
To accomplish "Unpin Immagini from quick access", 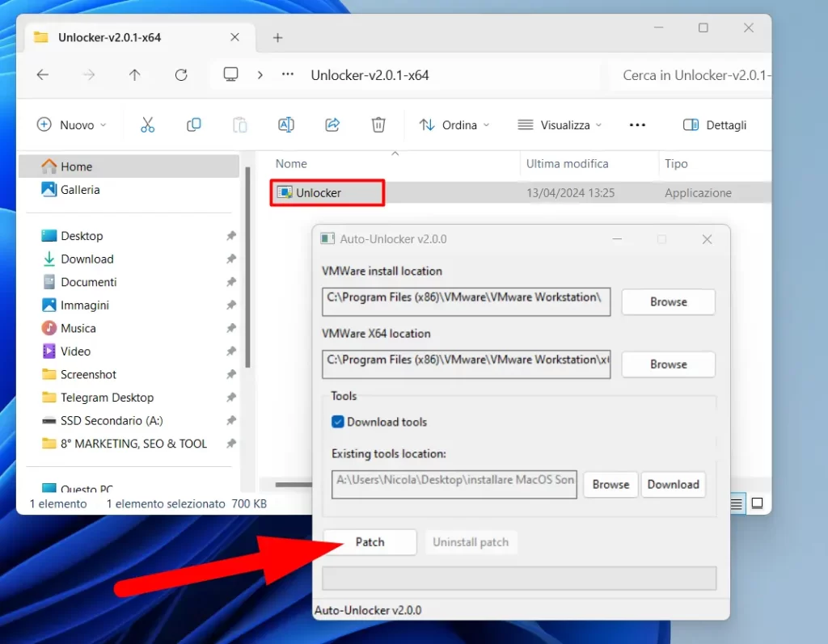I will 231,305.
